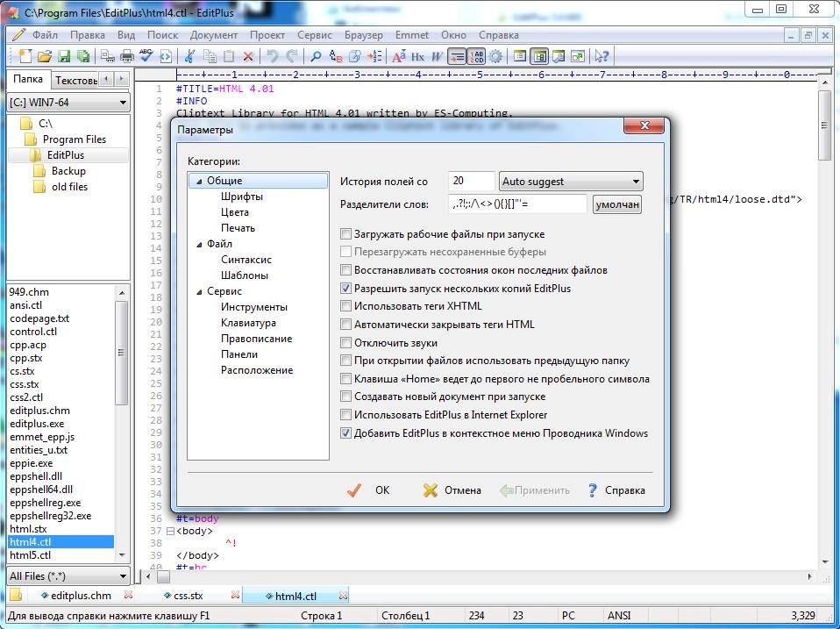This screenshot has height=629, width=840.
Task: Click the file list vertical scrollbar thumb
Action: 122,353
